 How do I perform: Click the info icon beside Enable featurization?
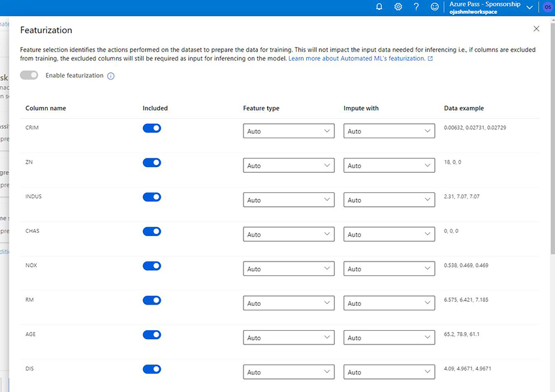[x=111, y=76]
